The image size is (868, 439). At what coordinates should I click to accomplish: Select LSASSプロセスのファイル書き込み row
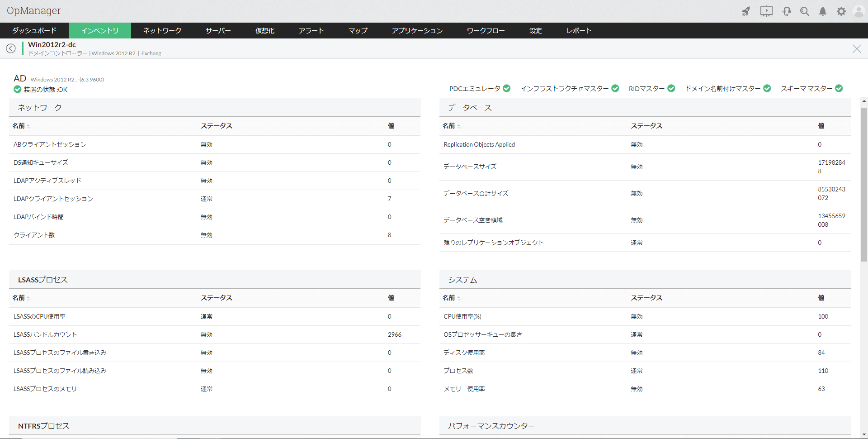point(215,353)
